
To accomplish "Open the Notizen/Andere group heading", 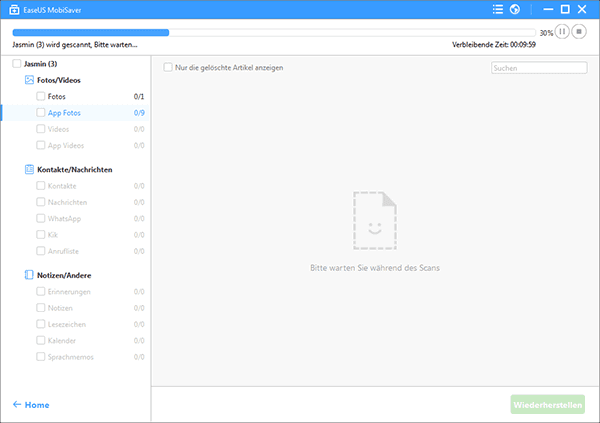I will pyautogui.click(x=64, y=275).
